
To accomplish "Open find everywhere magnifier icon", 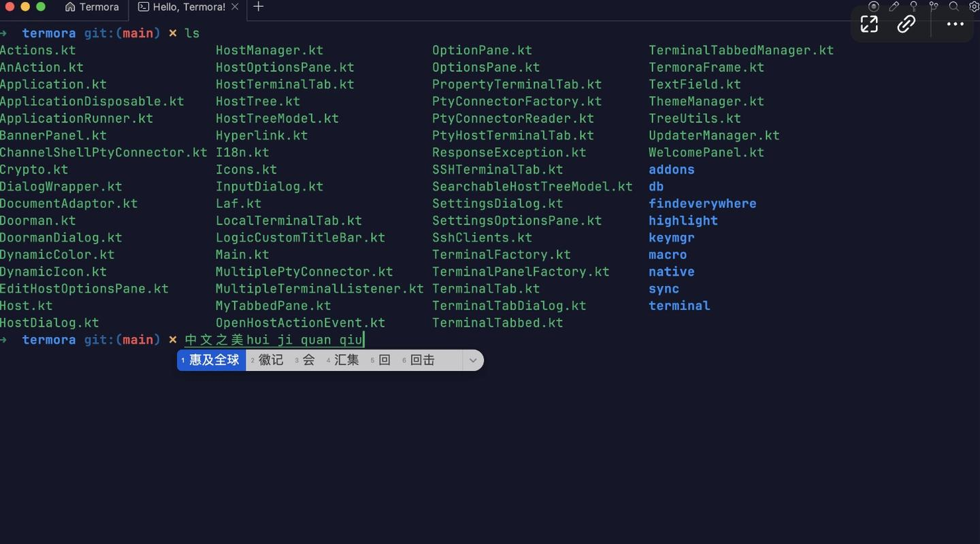I will (954, 6).
